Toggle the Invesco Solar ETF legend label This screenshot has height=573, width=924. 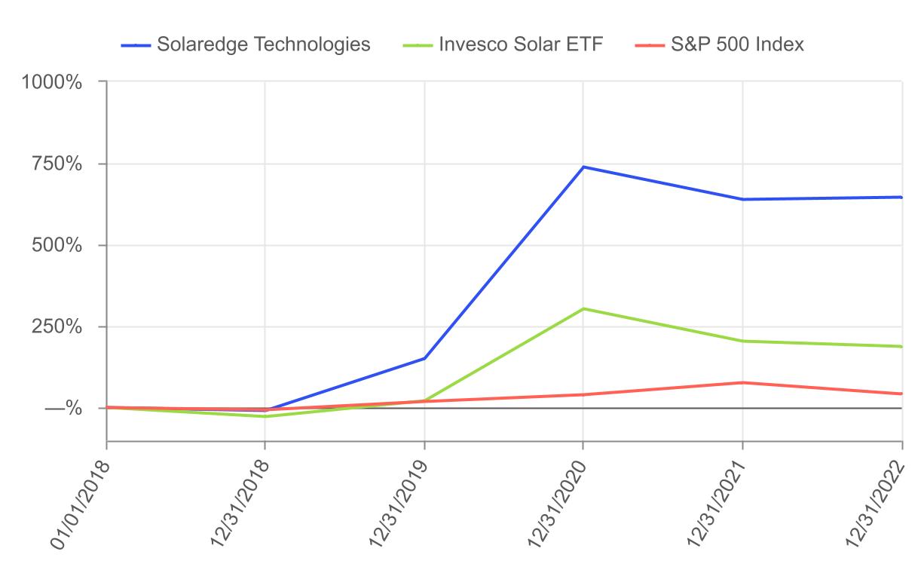click(520, 44)
